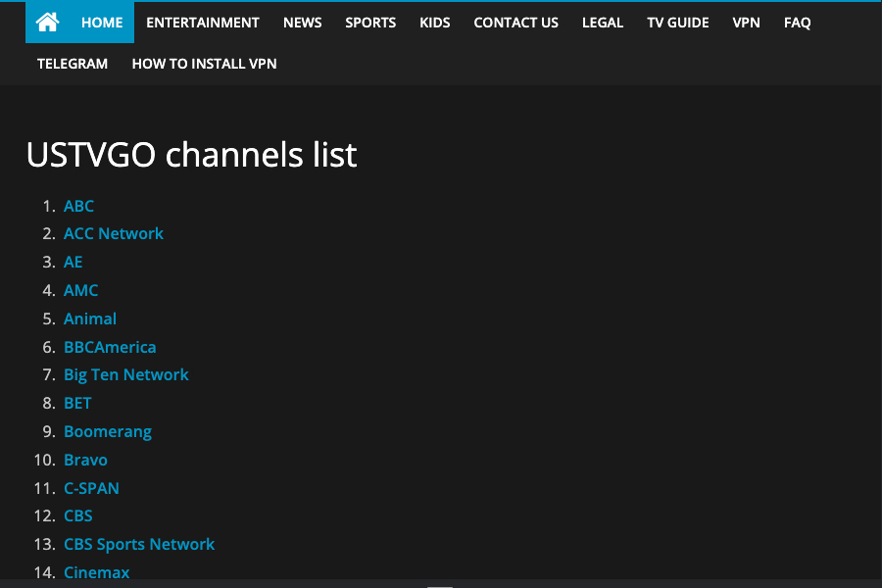Screen dimensions: 882x588
Task: Select the Big Ten Network link
Action: click(x=126, y=374)
